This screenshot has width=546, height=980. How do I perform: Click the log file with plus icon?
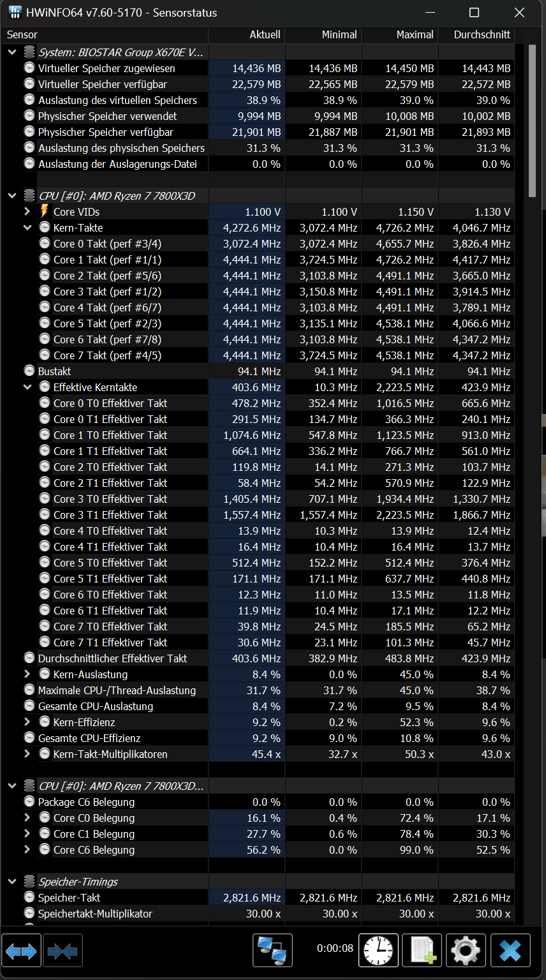pos(422,951)
